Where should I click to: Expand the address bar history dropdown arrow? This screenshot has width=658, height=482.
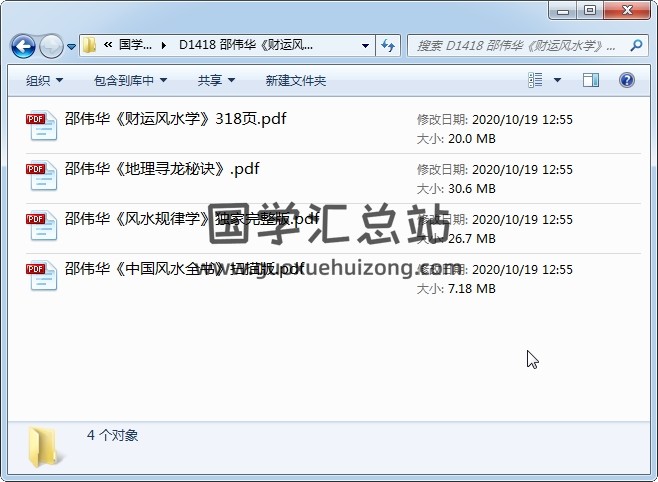coord(366,45)
